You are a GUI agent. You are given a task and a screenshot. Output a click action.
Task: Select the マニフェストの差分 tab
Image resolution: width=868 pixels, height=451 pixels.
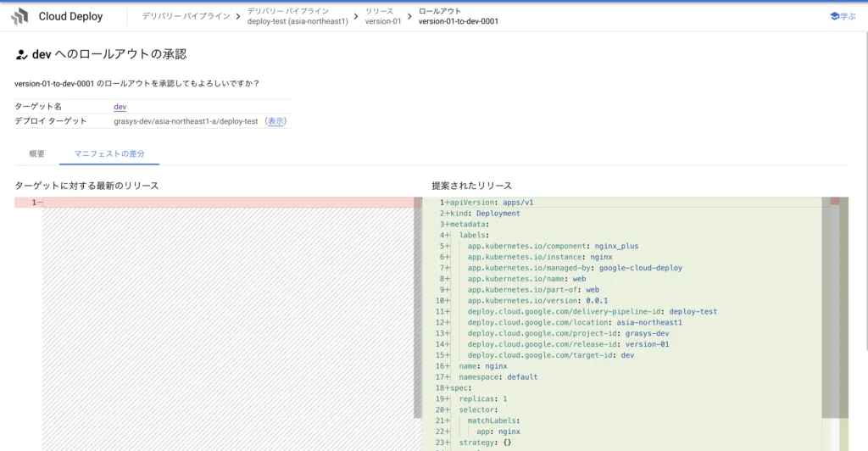click(x=109, y=153)
